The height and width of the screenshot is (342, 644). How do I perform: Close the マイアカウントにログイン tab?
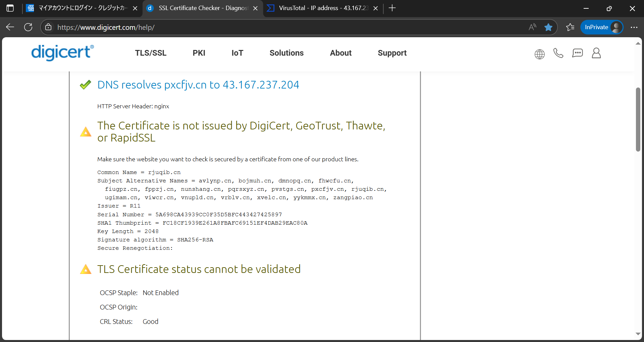(135, 8)
